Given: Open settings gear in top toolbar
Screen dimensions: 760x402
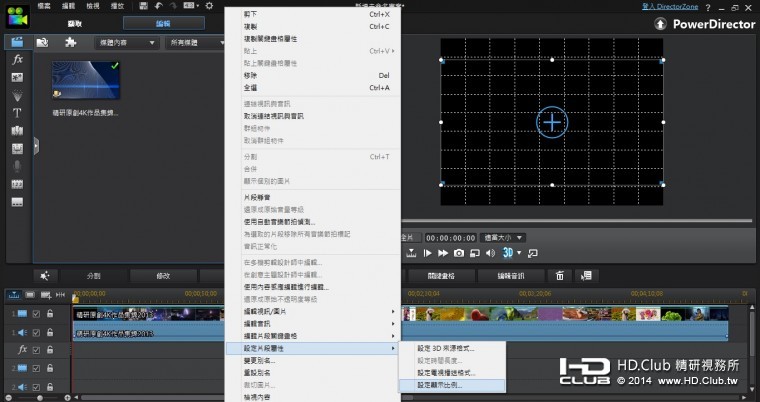Looking at the screenshot, I should (208, 6).
